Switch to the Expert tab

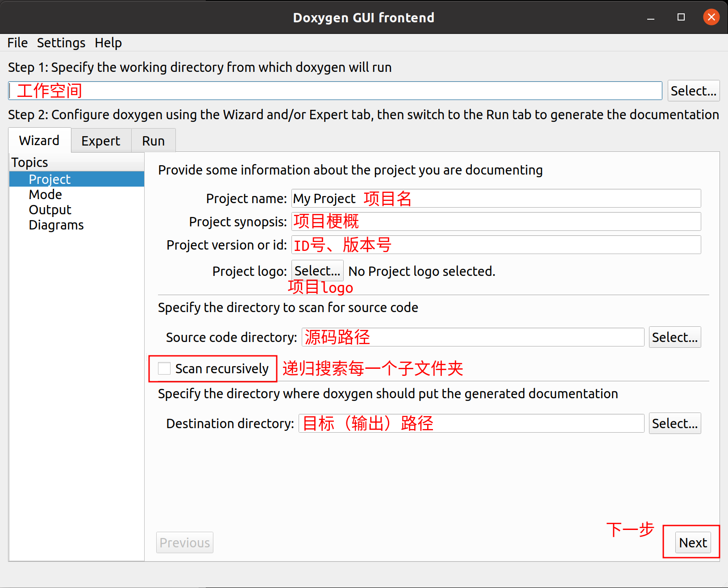[100, 140]
